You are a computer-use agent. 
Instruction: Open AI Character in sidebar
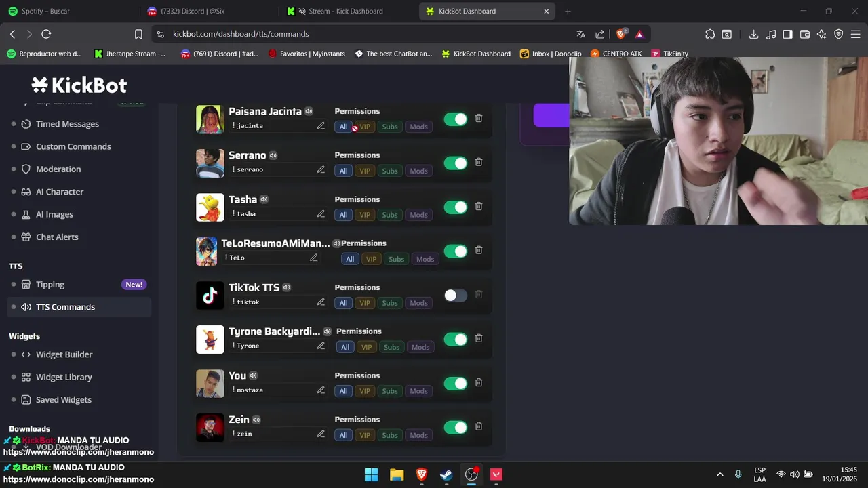click(60, 192)
